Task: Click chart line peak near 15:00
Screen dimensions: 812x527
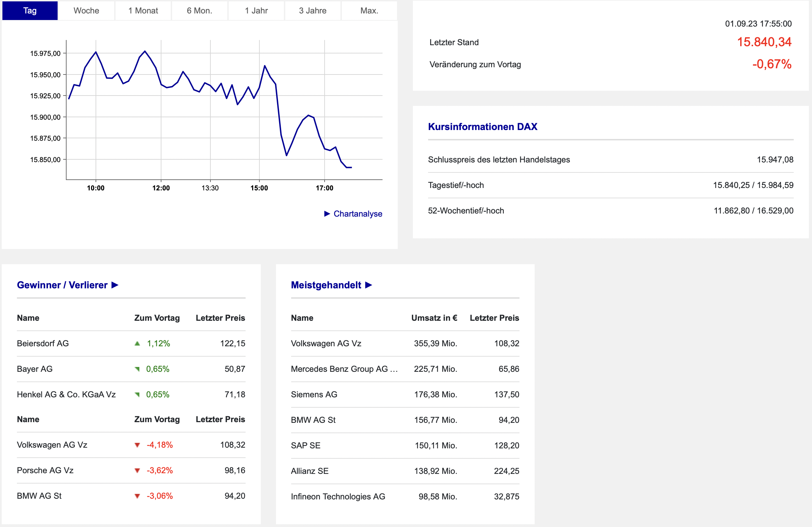Action: 265,66
